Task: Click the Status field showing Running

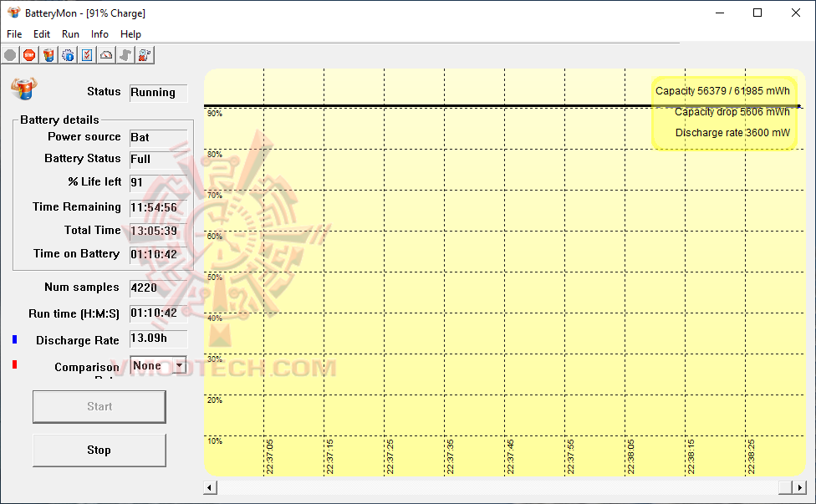Action: [158, 93]
